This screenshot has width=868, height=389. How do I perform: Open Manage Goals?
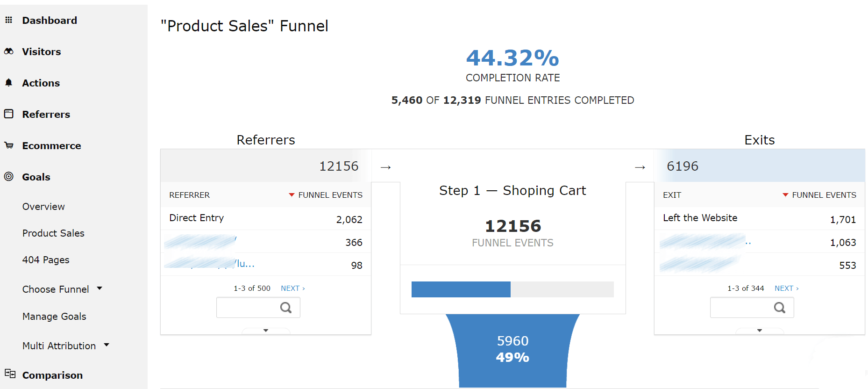coord(54,317)
